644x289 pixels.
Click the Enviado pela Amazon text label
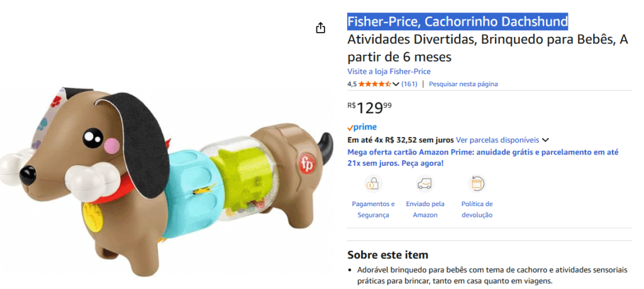(x=425, y=209)
